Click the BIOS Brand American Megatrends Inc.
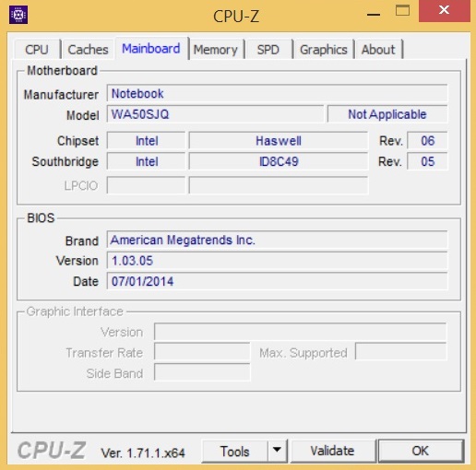Viewport: 476px width, 470px height. [x=277, y=240]
